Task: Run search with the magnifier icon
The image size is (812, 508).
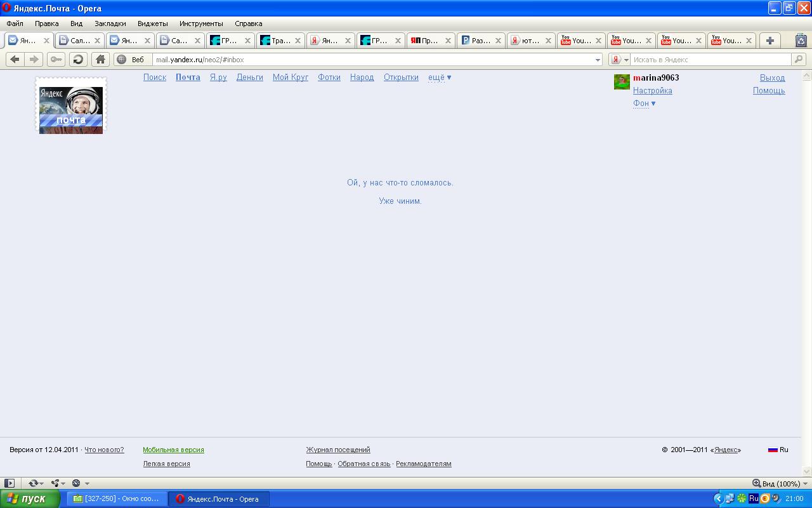Action: point(799,60)
